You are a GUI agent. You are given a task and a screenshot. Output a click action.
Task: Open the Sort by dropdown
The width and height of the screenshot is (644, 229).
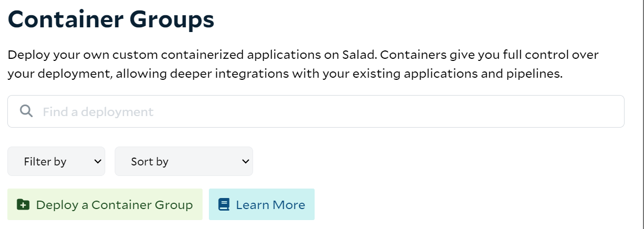(x=184, y=161)
